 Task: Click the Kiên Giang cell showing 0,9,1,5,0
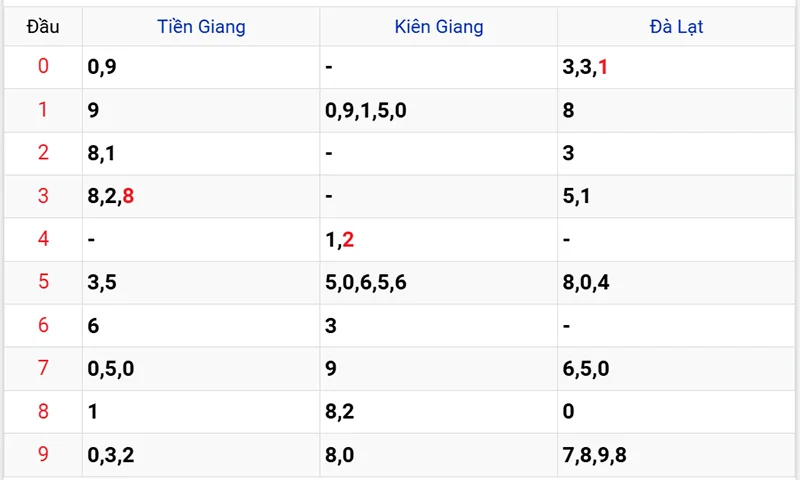point(366,110)
